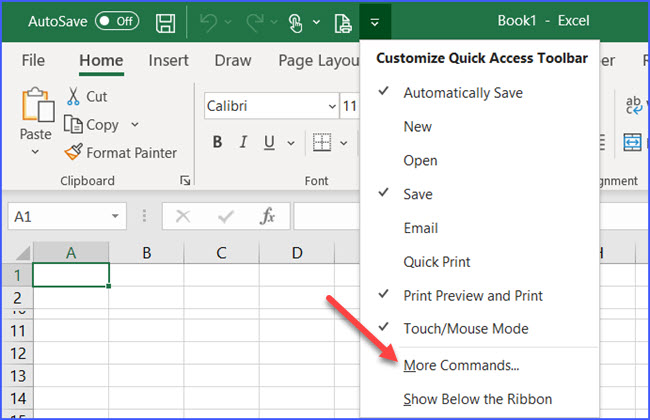Choose Show Below the Ribbon
Viewport: 650px width, 420px height.
tap(480, 399)
